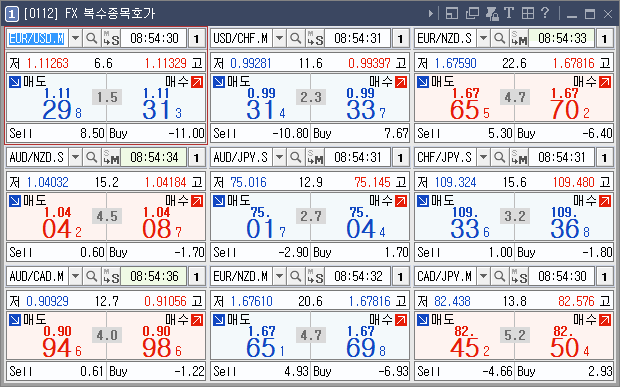Click the quantity box showing 1 for EUR/NZD.M
620x387 pixels.
tap(401, 276)
